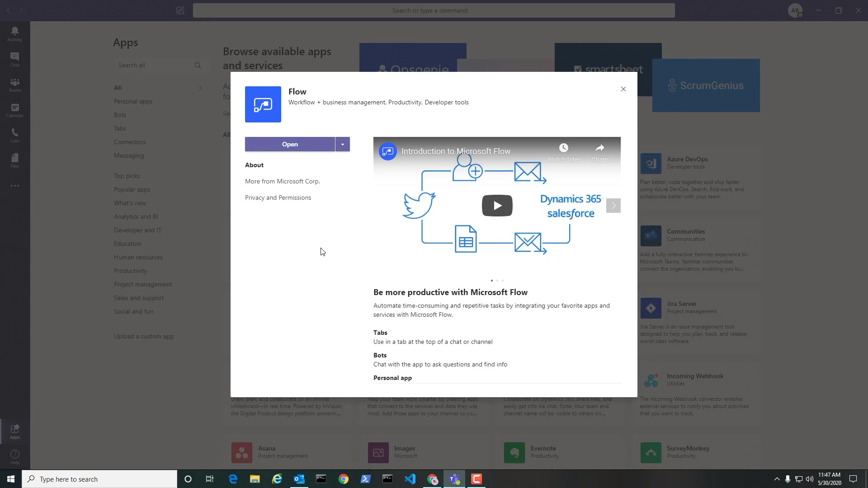This screenshot has width=868, height=488.
Task: Open the user profile avatar
Action: [x=795, y=10]
